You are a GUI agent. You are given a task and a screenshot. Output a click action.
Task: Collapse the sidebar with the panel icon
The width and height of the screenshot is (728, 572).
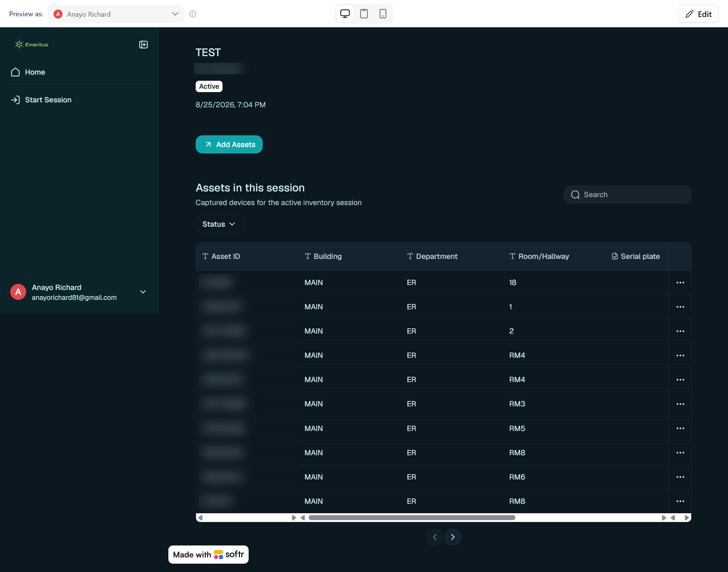pos(143,45)
